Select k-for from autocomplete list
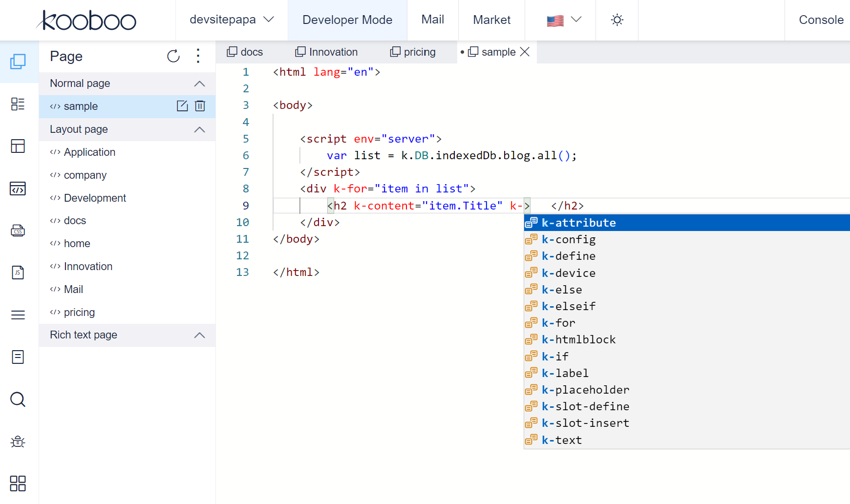The image size is (850, 504). [x=558, y=323]
